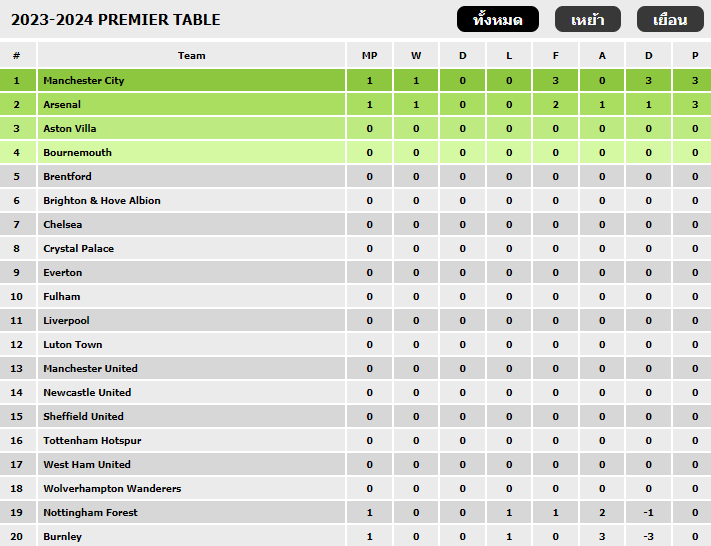Image resolution: width=711 pixels, height=546 pixels.
Task: Open Brighton & Hove Albion entry
Action: [102, 201]
